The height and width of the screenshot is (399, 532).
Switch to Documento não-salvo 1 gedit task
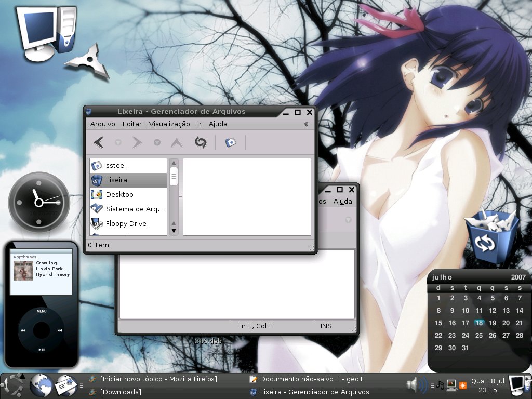[306, 379]
